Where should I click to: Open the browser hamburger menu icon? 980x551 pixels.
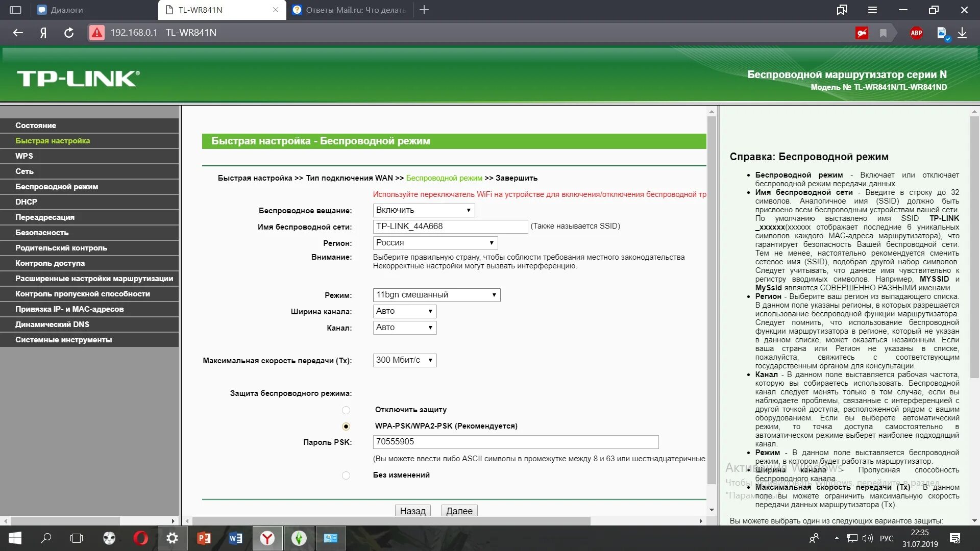click(x=872, y=10)
